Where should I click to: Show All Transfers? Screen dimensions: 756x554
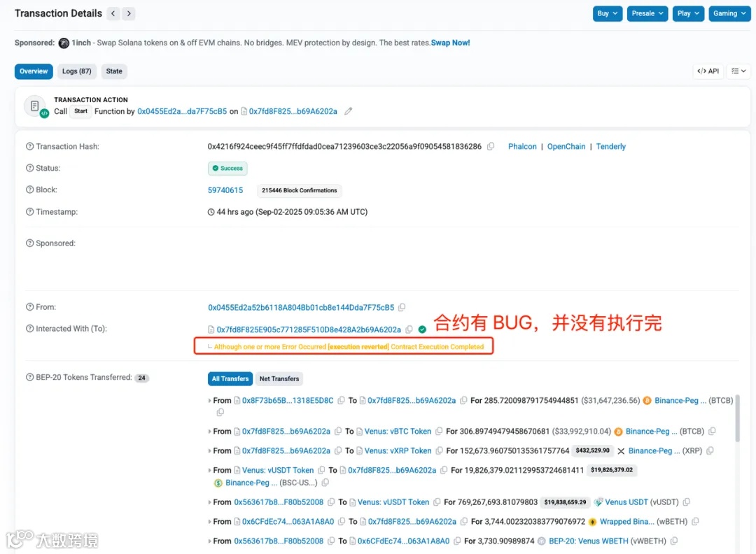pos(230,378)
